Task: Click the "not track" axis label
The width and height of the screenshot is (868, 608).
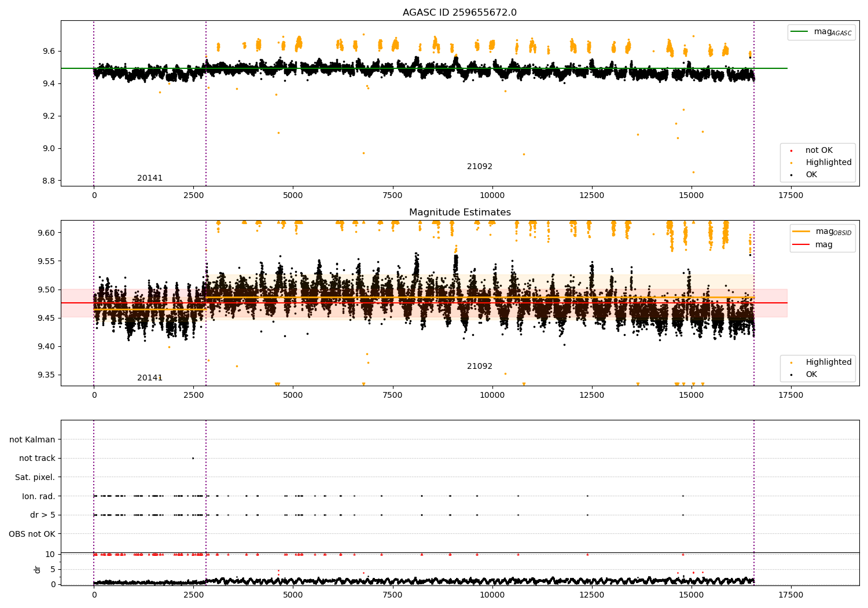Action: pos(37,459)
